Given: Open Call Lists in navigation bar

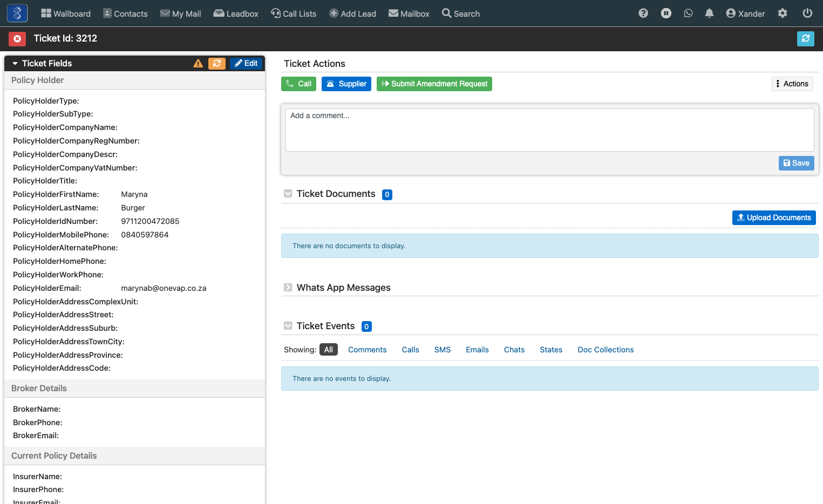Looking at the screenshot, I should click(x=294, y=13).
